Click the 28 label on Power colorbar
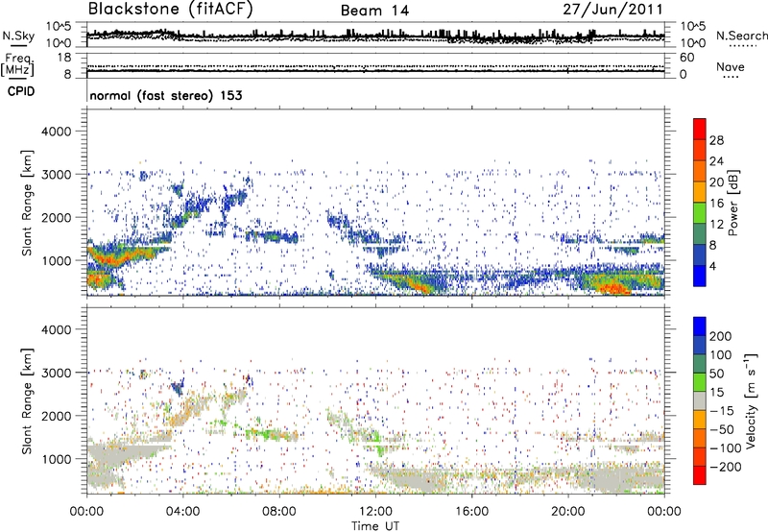This screenshot has width=768, height=532. pyautogui.click(x=716, y=140)
